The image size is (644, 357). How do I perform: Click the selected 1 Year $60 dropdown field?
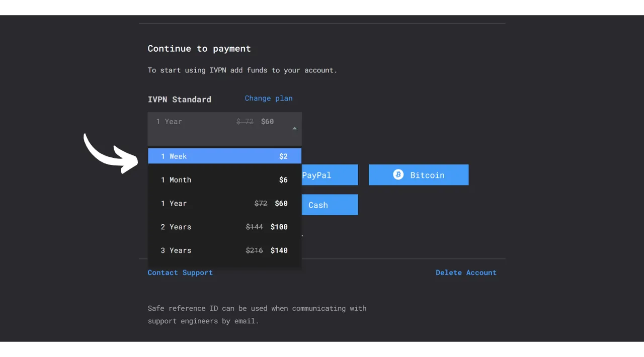[x=224, y=129]
